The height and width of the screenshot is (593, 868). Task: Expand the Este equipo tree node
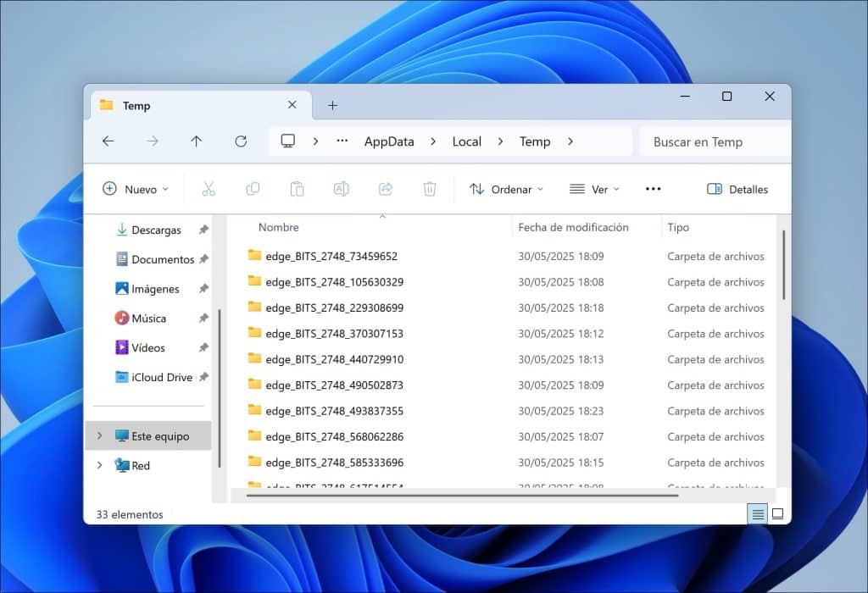tap(100, 436)
